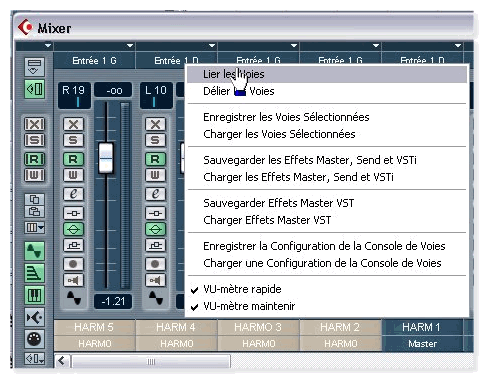Toggle Write automation on HARM 5 channel

(73, 175)
